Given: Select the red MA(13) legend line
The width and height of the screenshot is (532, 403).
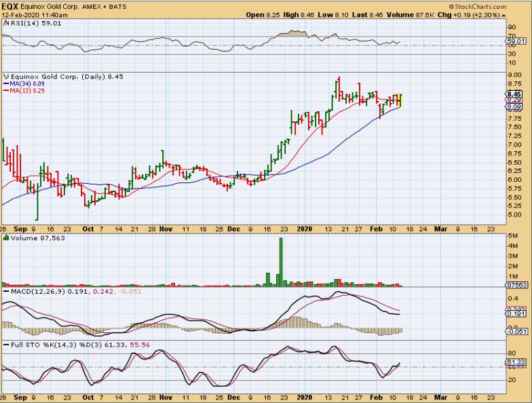Looking at the screenshot, I should pyautogui.click(x=7, y=90).
